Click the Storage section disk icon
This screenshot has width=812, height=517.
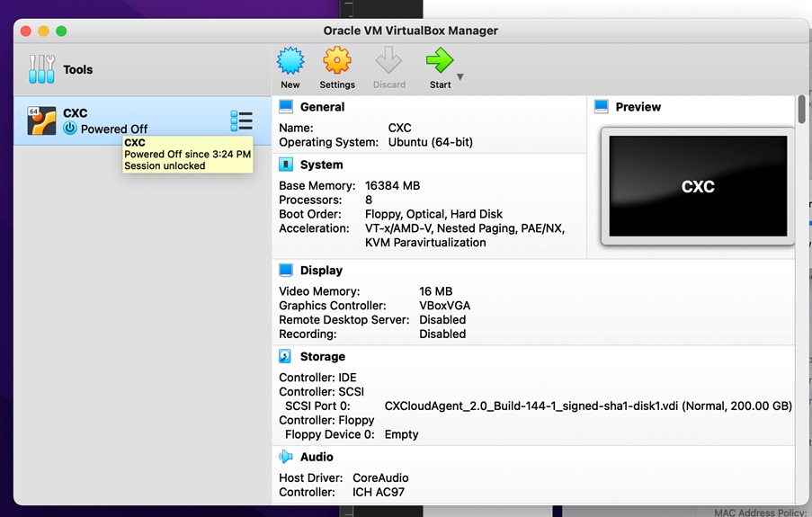(285, 356)
